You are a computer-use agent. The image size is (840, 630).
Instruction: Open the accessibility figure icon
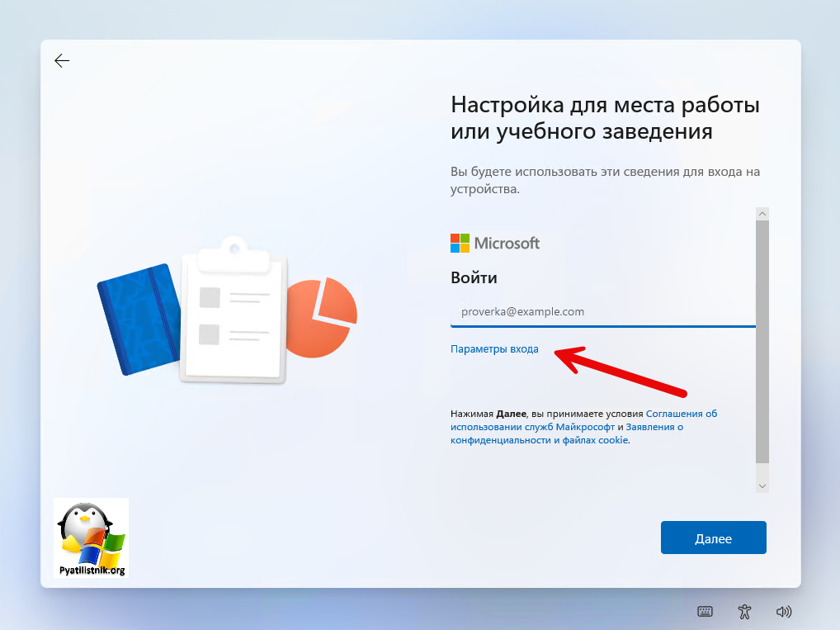(x=744, y=612)
